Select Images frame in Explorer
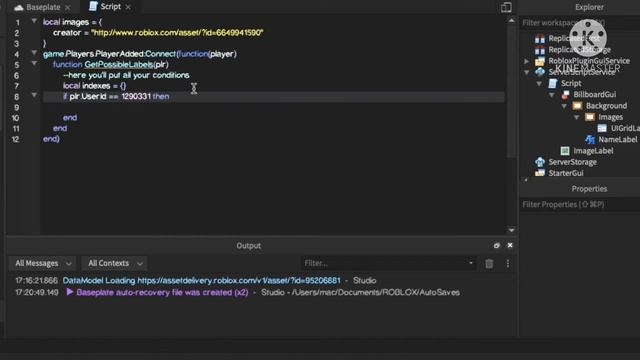 click(610, 117)
